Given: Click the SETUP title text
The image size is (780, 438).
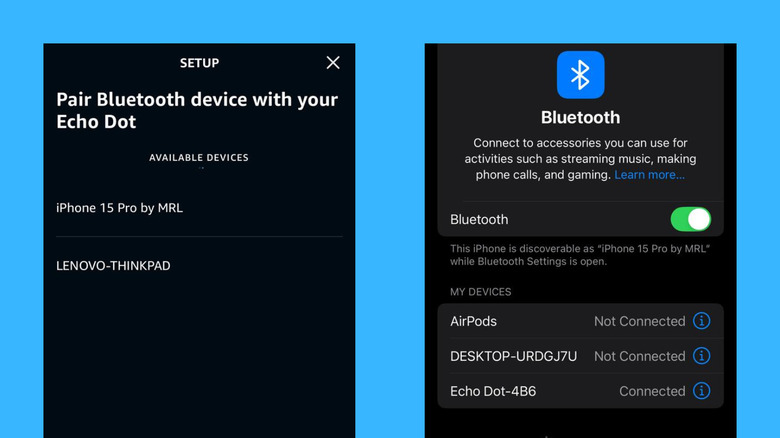Looking at the screenshot, I should coord(199,63).
